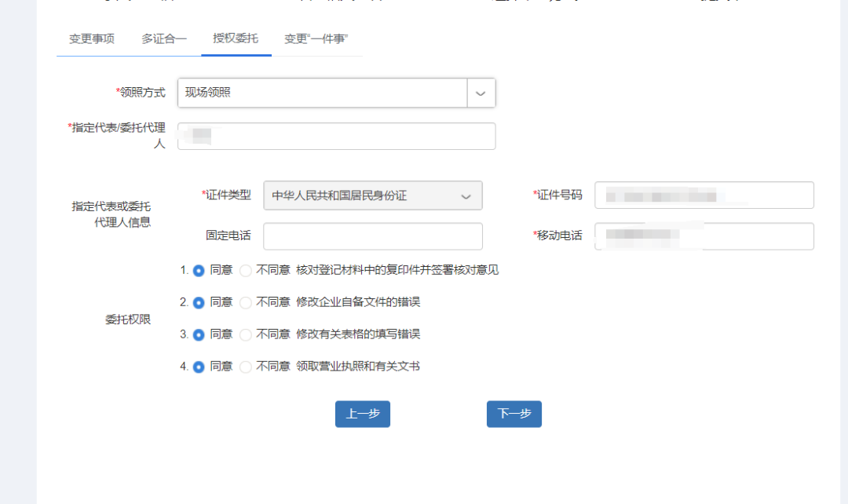This screenshot has height=504, width=848.
Task: Choose 不同意 for 领取营业执照和有关文书
Action: point(244,367)
